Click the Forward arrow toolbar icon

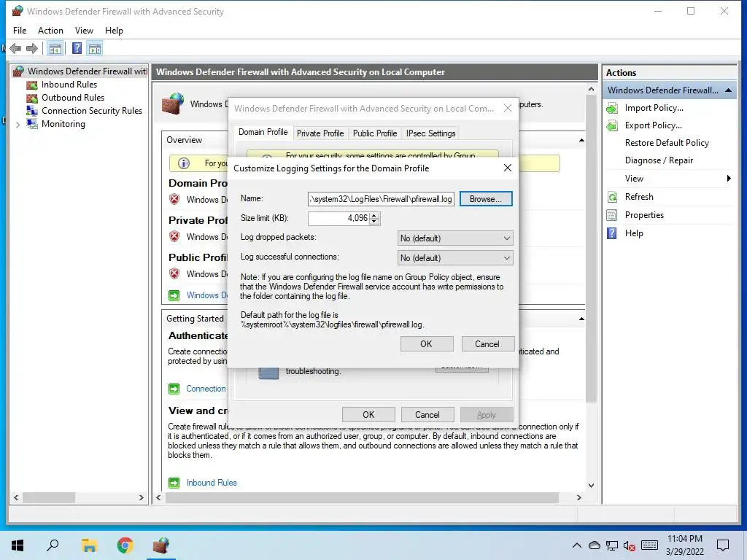pos(32,49)
